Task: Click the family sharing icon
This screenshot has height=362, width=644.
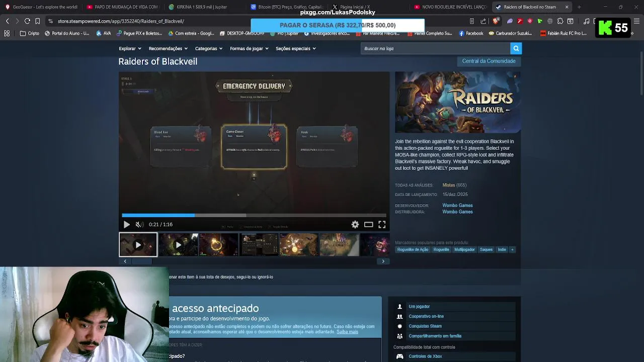Action: [x=399, y=336]
